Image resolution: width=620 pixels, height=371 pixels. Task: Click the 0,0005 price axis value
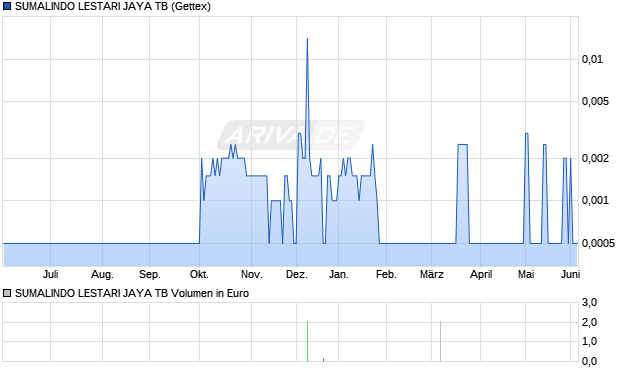pos(598,243)
